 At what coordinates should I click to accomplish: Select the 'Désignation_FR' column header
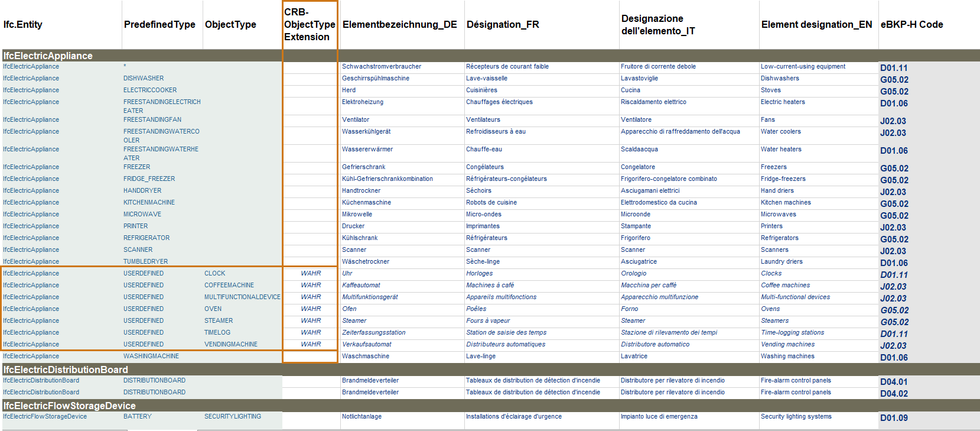point(503,24)
